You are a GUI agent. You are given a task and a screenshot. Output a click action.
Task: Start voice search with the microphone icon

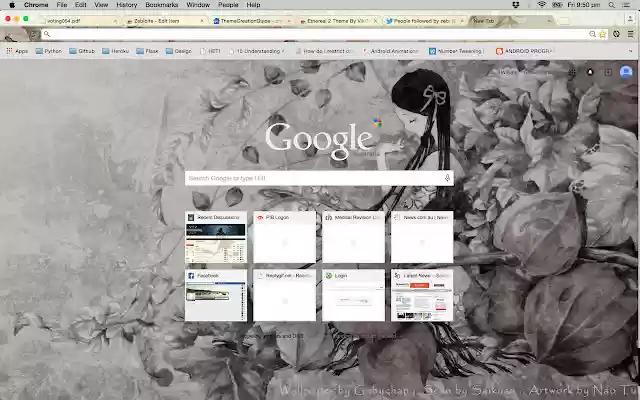(x=447, y=178)
